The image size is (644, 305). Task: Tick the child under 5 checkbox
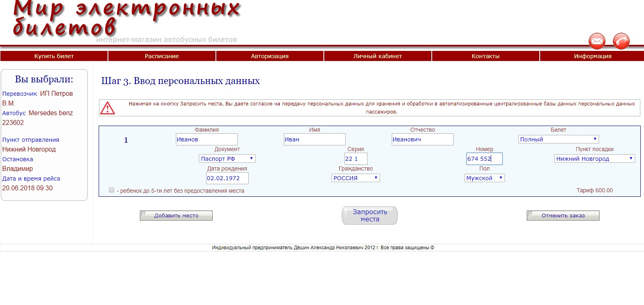pyautogui.click(x=112, y=190)
